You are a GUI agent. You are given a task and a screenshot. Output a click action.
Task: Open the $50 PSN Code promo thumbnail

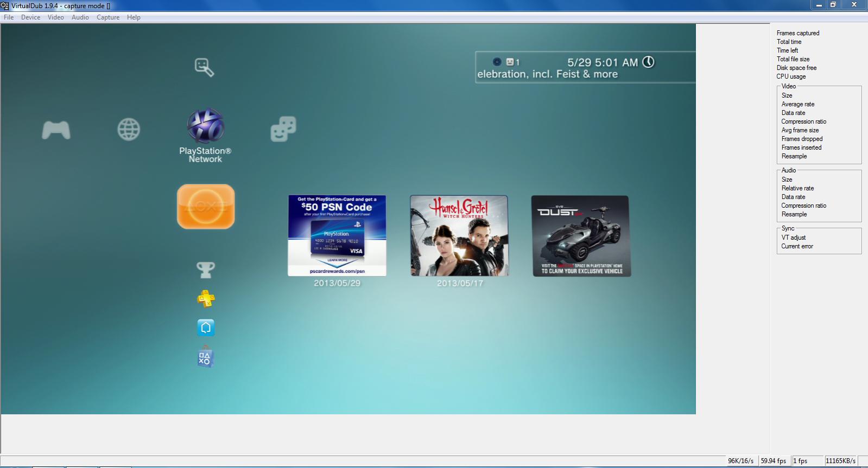(337, 236)
